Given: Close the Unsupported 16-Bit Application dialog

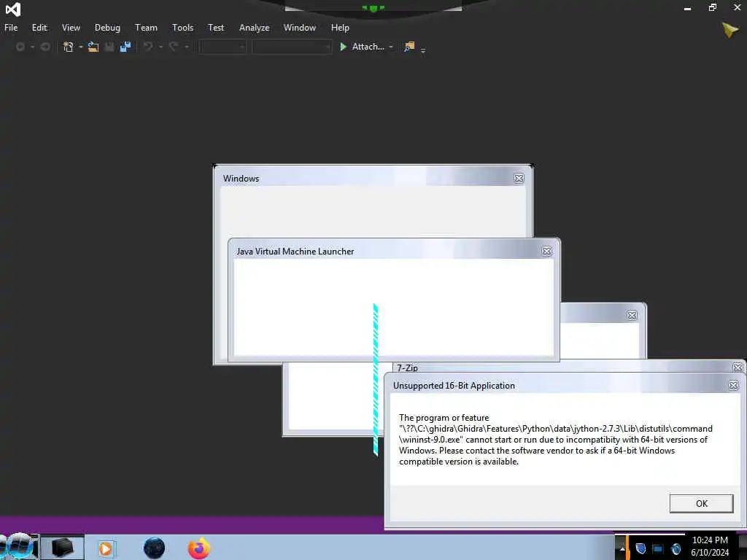Looking at the screenshot, I should (734, 385).
